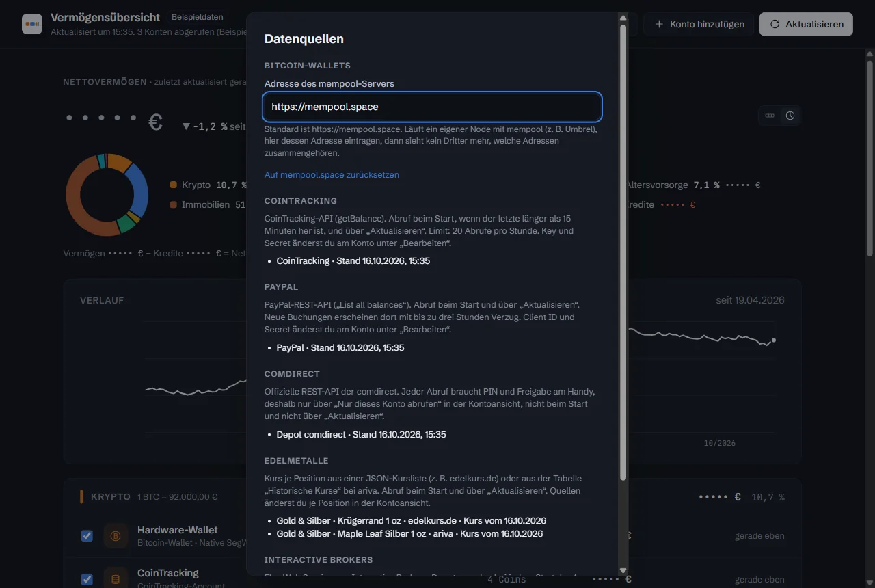The width and height of the screenshot is (875, 588).
Task: Click the 'seit 19.04.2026' chart label
Action: pos(751,300)
